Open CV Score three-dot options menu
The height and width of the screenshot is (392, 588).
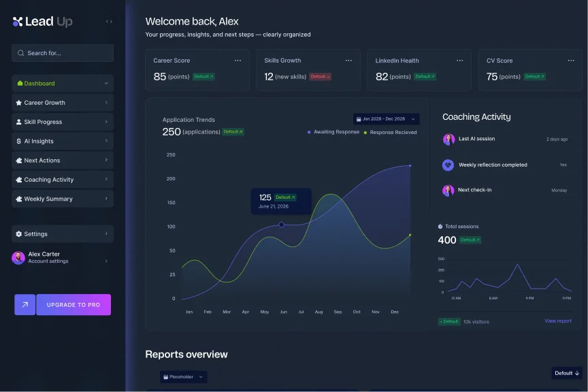point(570,61)
